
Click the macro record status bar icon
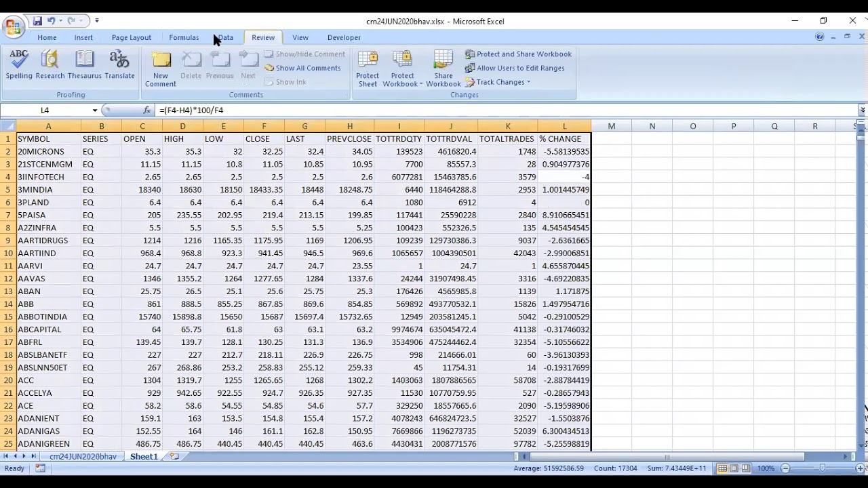(40, 468)
